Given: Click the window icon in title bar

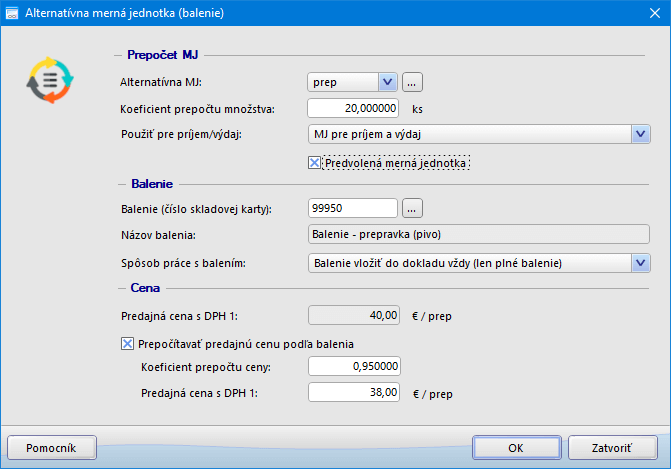Looking at the screenshot, I should coord(13,15).
